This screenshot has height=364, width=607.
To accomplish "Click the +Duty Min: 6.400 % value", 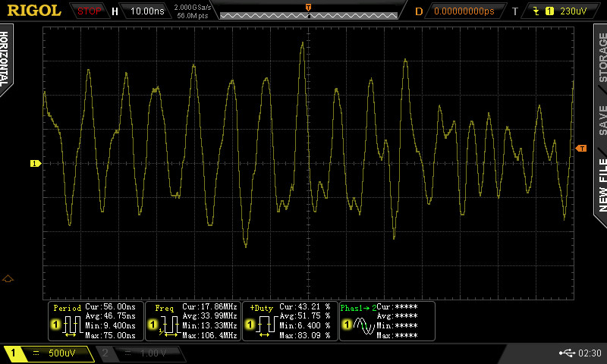I will 305,326.
